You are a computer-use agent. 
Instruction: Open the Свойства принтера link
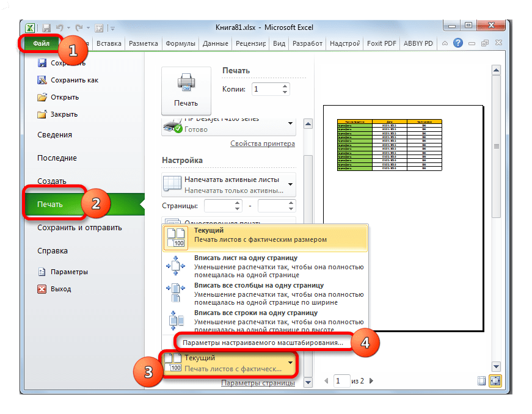point(262,143)
